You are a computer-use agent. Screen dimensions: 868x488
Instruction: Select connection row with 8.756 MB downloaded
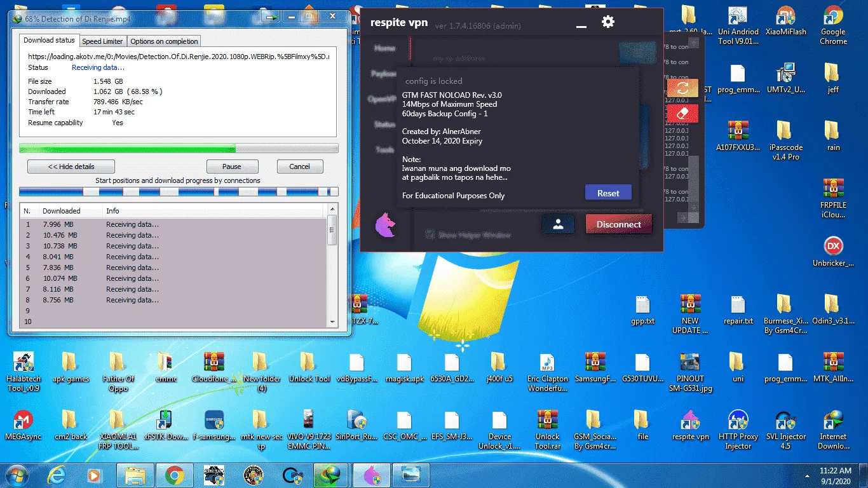point(173,300)
